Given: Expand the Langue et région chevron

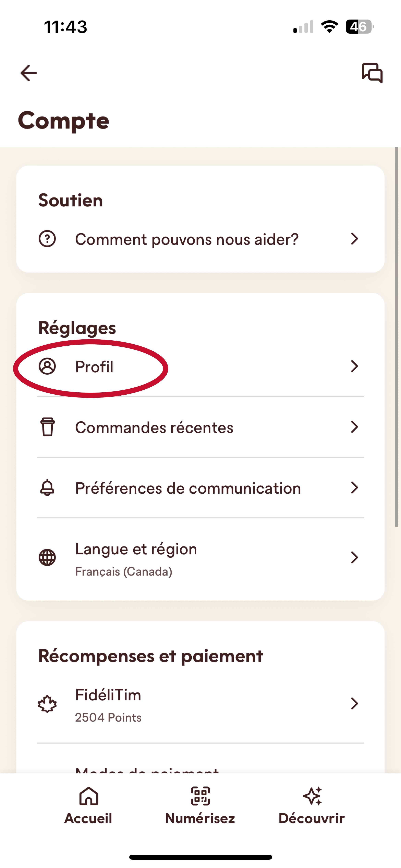Looking at the screenshot, I should tap(354, 557).
